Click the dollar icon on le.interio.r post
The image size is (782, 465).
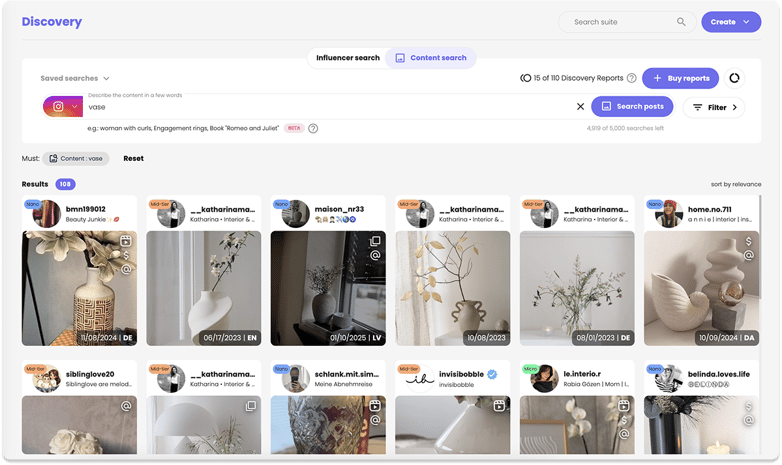(x=624, y=420)
